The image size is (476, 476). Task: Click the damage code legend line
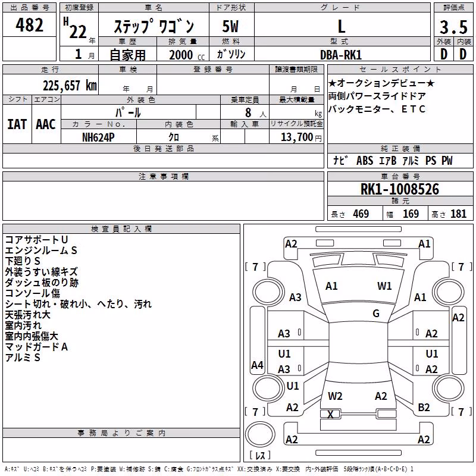[x=209, y=469]
